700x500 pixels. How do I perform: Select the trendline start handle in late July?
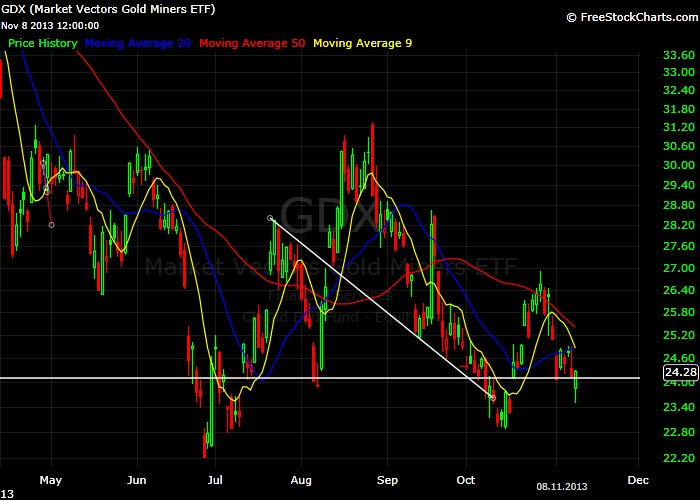(270, 218)
